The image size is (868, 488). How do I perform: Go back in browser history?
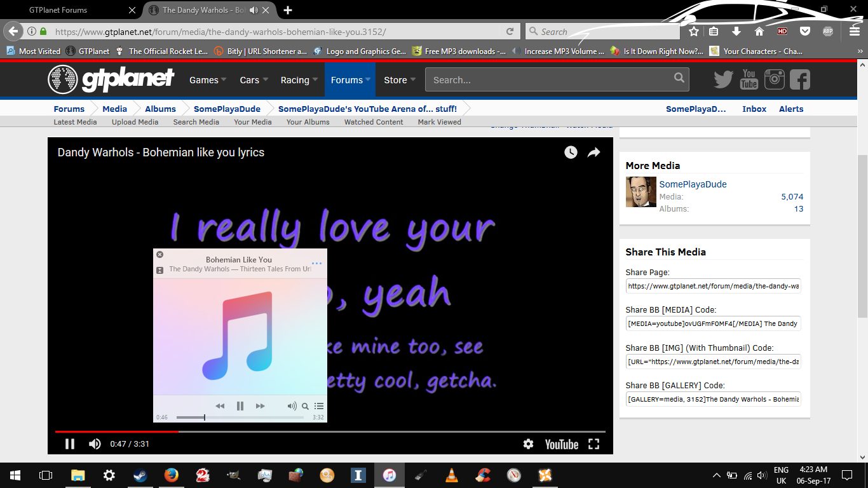pos(13,31)
